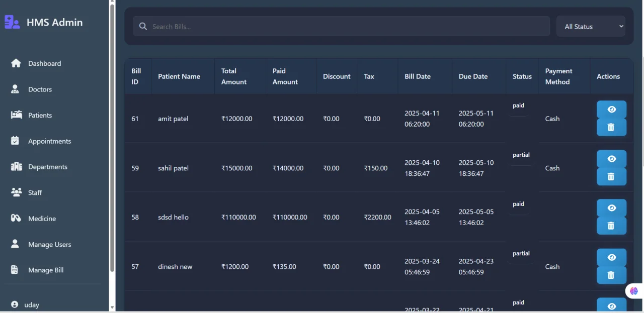
Task: Click tax value ₹150.00
Action: pyautogui.click(x=376, y=168)
